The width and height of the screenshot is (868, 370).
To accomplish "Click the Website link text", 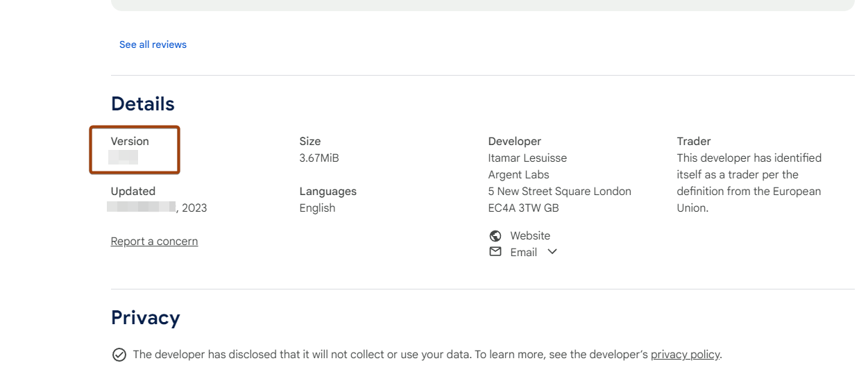I will (530, 236).
